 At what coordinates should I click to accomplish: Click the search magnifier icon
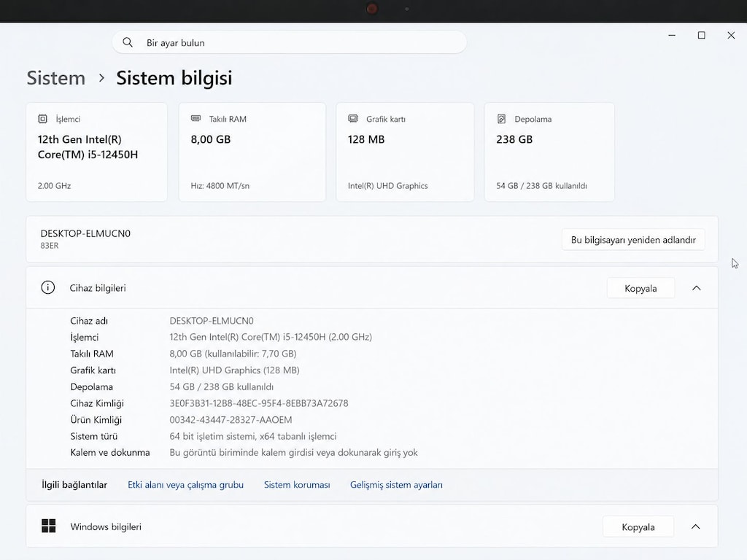(127, 42)
